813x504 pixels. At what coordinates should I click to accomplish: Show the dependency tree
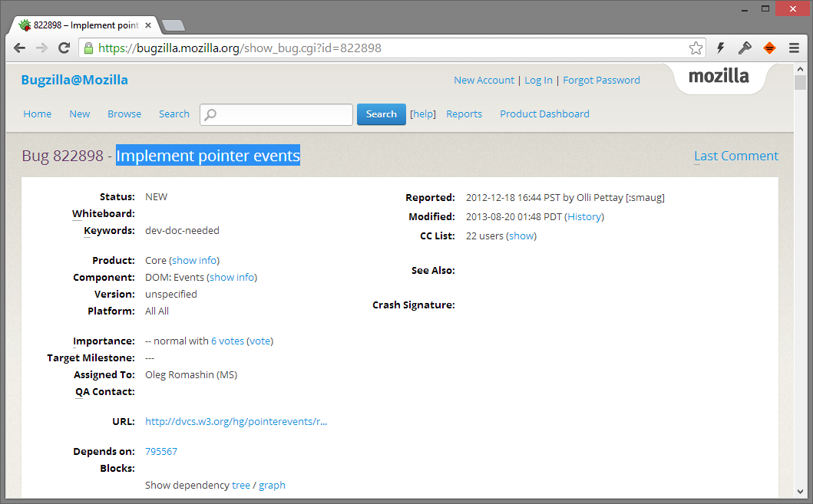pos(241,486)
